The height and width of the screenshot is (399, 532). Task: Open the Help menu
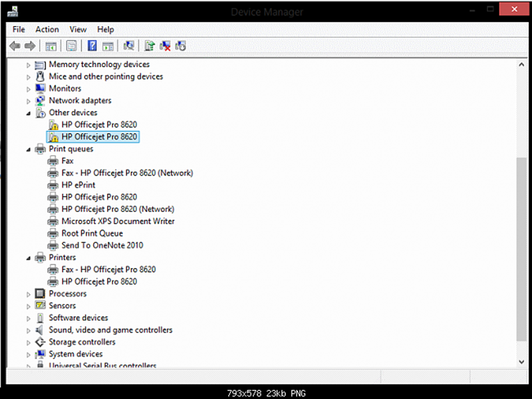[x=106, y=29]
